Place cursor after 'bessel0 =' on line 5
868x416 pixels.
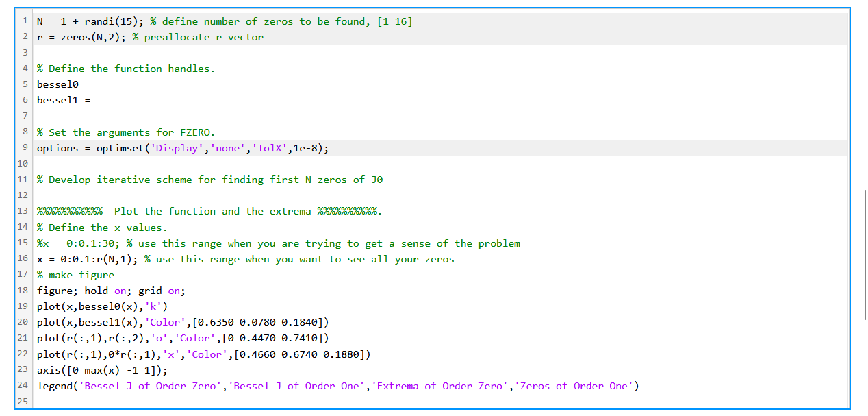pos(97,84)
